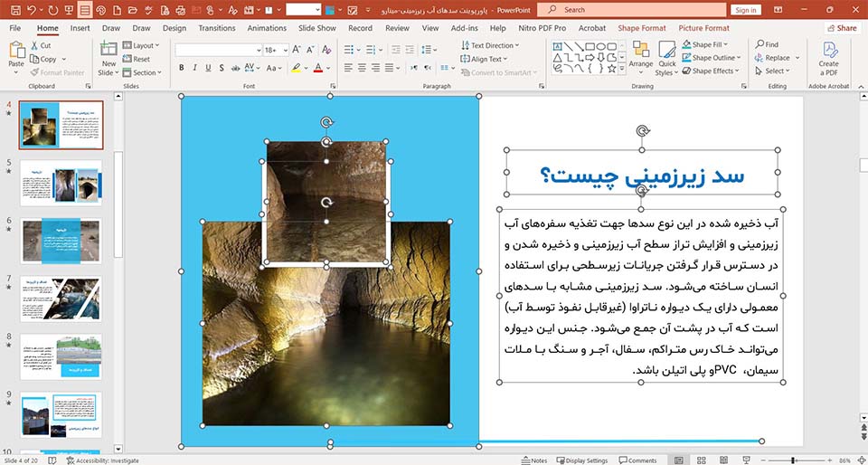Click Find in Editing group

[x=767, y=44]
